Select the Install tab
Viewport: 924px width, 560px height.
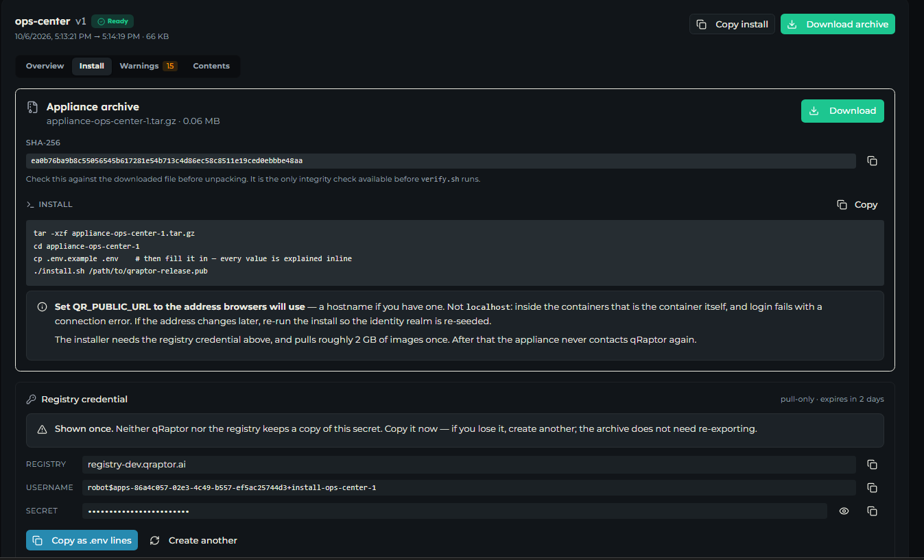point(92,66)
